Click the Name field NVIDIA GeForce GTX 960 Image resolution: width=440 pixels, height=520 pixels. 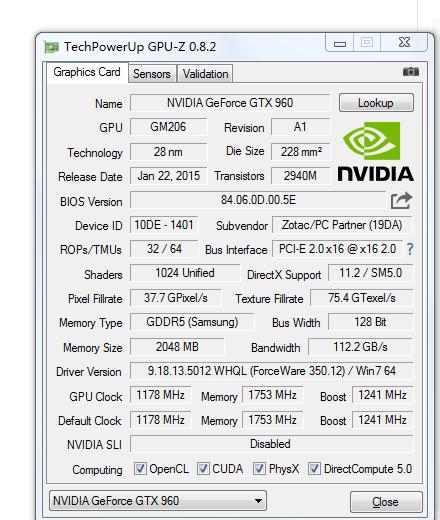pos(230,103)
